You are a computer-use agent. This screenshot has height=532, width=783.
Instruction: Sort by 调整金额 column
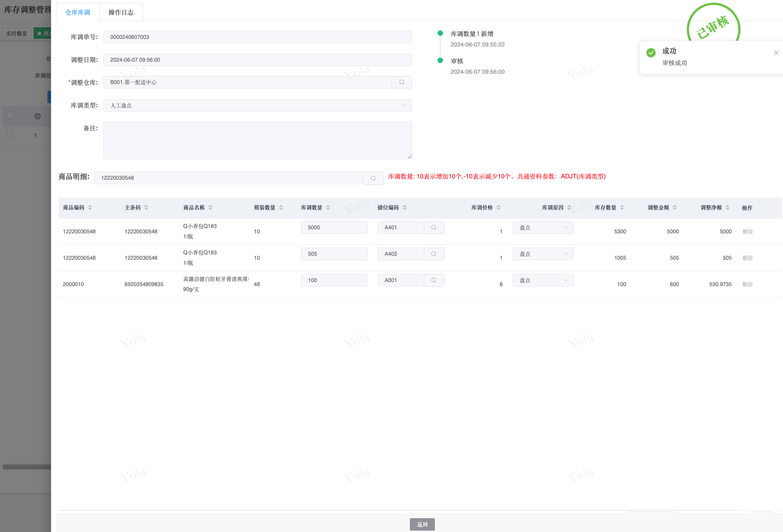pyautogui.click(x=675, y=207)
